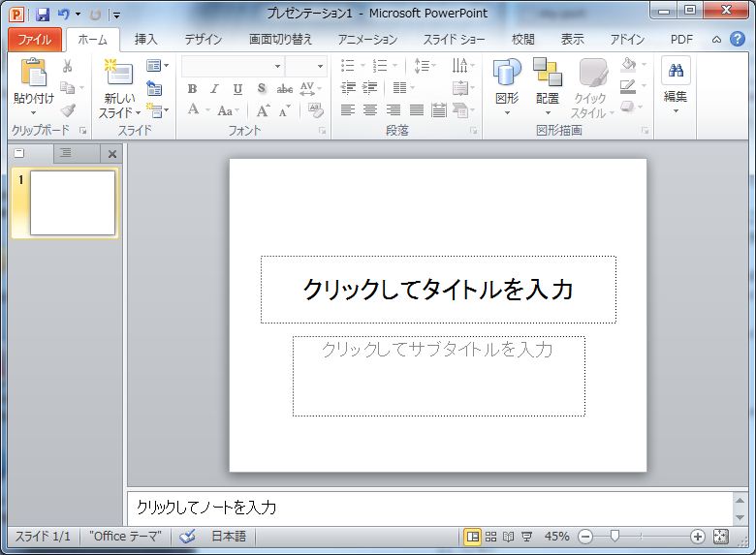Collapse the ribbon with the caret icon

716,40
